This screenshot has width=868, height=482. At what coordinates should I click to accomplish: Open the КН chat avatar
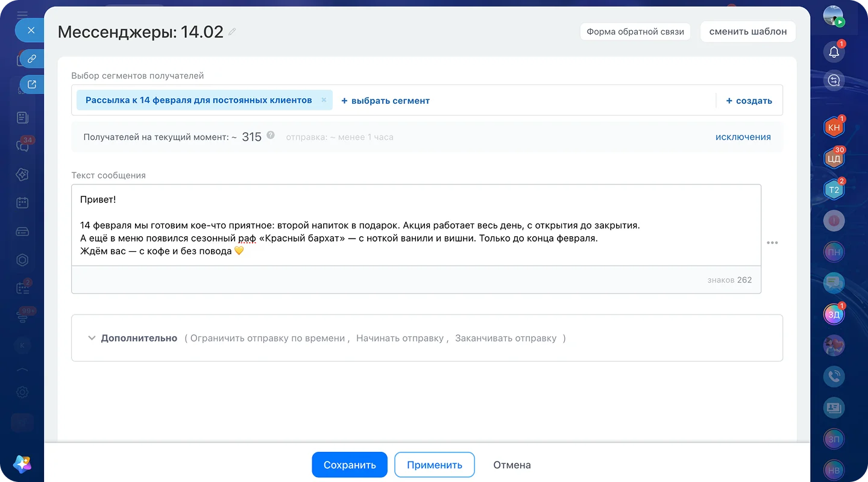click(x=834, y=128)
